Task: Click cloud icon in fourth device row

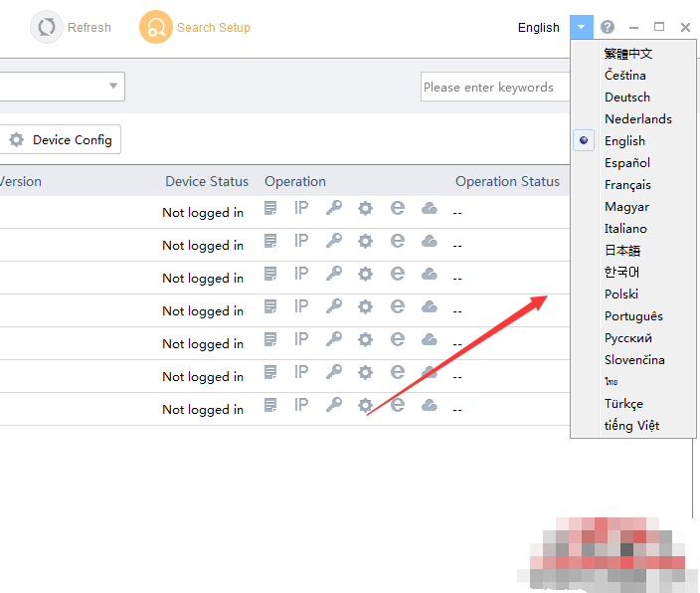Action: pyautogui.click(x=430, y=307)
